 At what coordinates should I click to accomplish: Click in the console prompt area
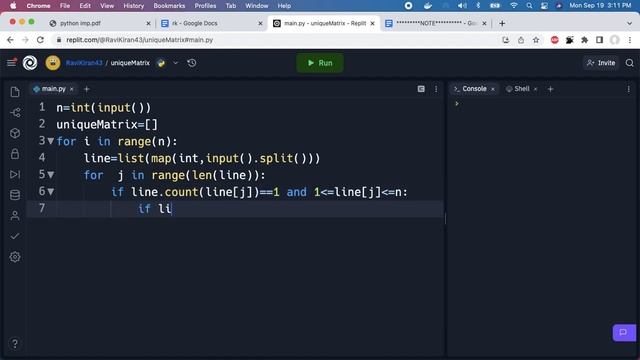click(x=542, y=103)
